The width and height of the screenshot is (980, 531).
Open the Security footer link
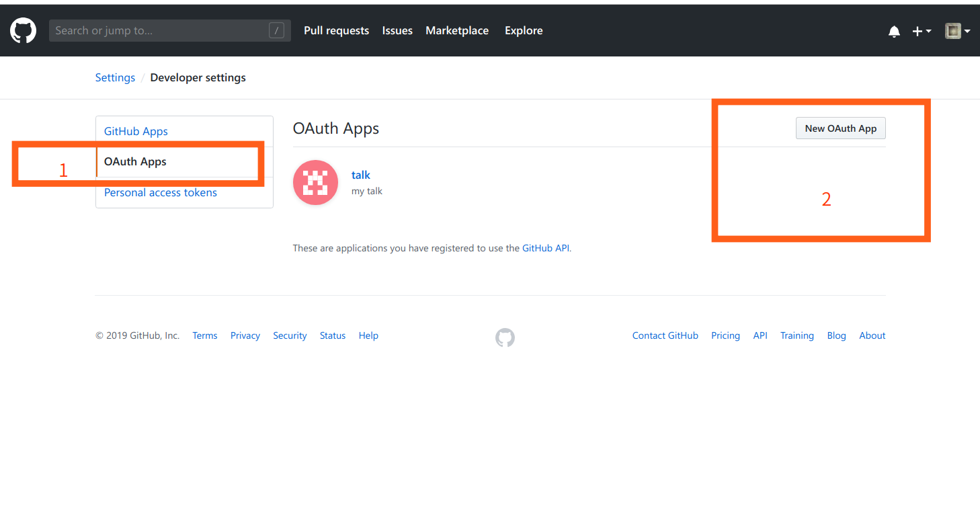[x=290, y=335]
